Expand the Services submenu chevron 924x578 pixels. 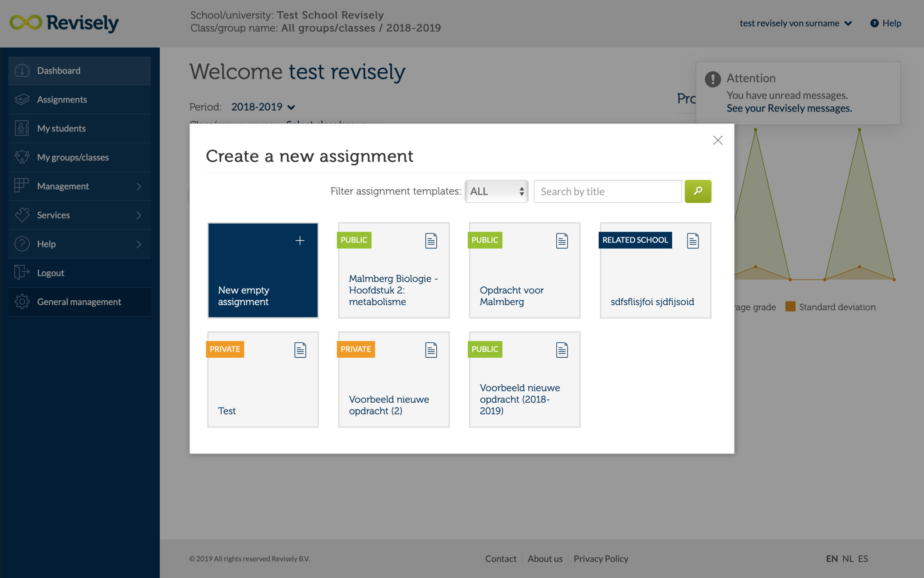coord(139,215)
